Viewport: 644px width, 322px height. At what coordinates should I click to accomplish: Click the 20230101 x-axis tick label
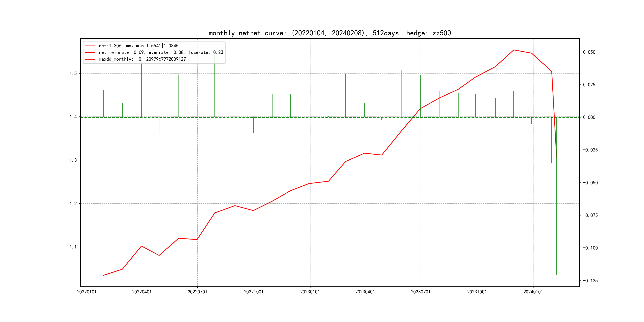coord(310,292)
